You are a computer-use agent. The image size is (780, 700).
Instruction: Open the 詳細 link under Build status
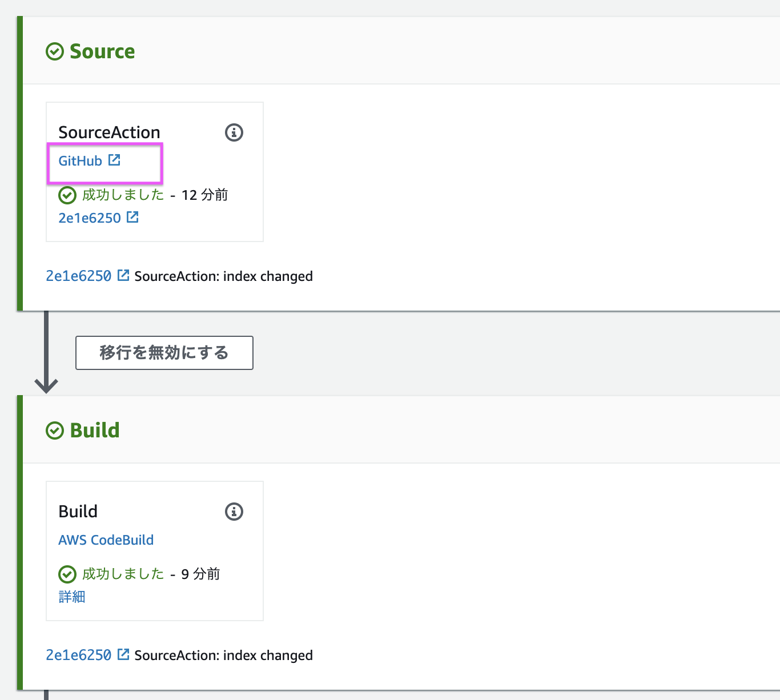(71, 596)
